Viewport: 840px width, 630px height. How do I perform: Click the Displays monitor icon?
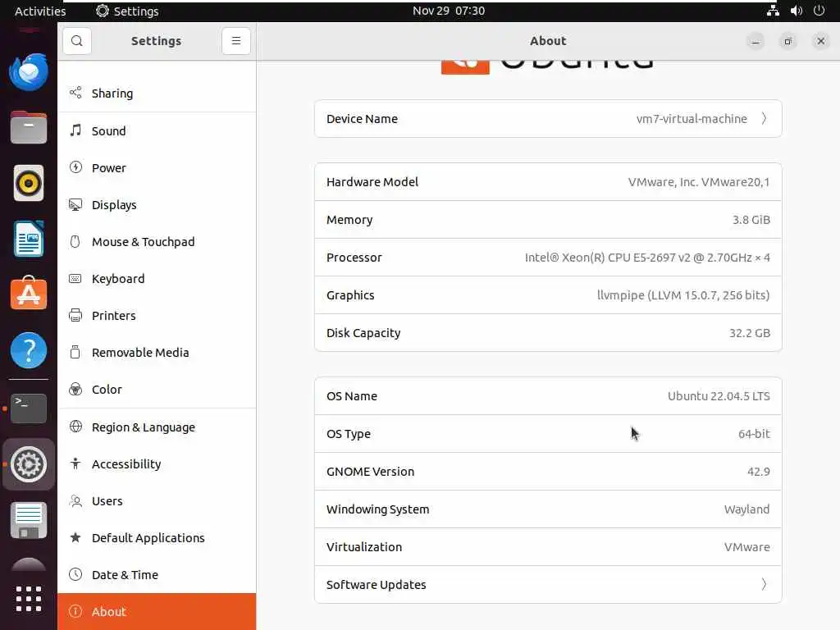coord(75,204)
